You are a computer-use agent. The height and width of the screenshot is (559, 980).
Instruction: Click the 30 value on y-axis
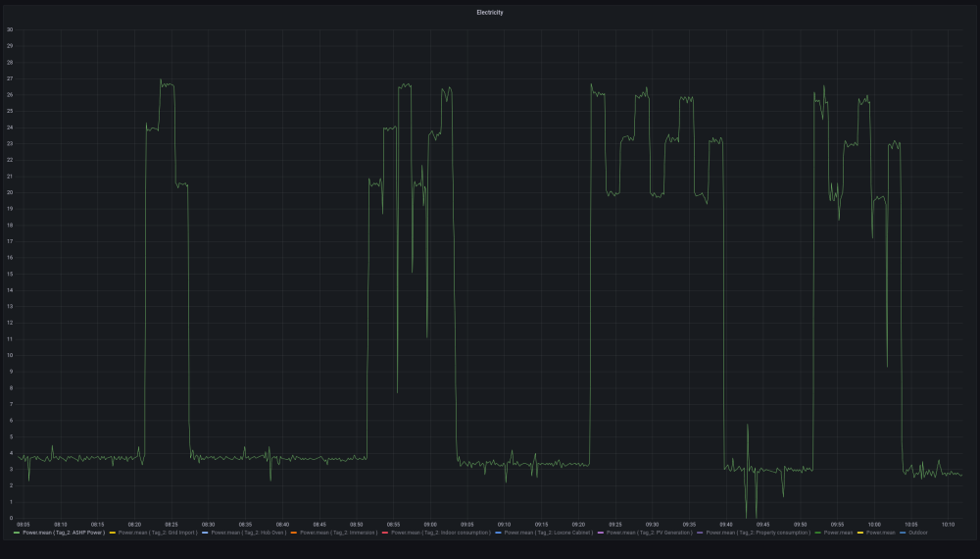[10, 29]
